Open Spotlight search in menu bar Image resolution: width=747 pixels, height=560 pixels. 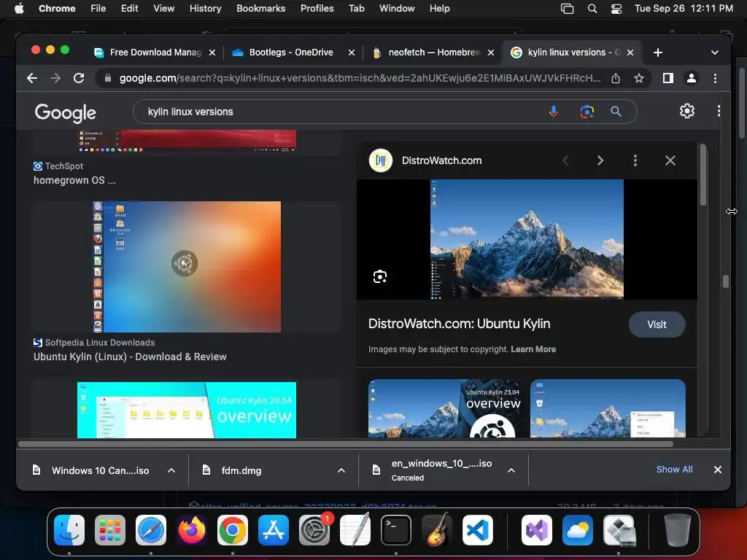point(592,9)
